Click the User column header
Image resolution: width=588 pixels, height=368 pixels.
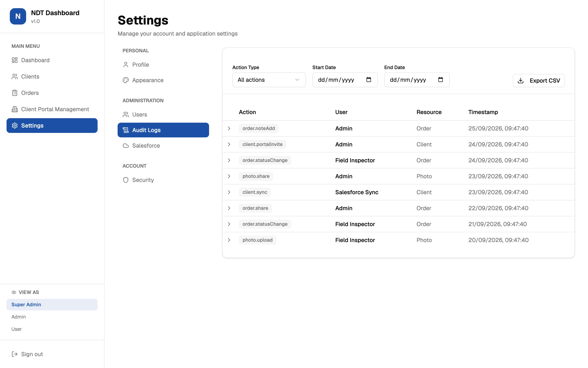click(x=341, y=112)
